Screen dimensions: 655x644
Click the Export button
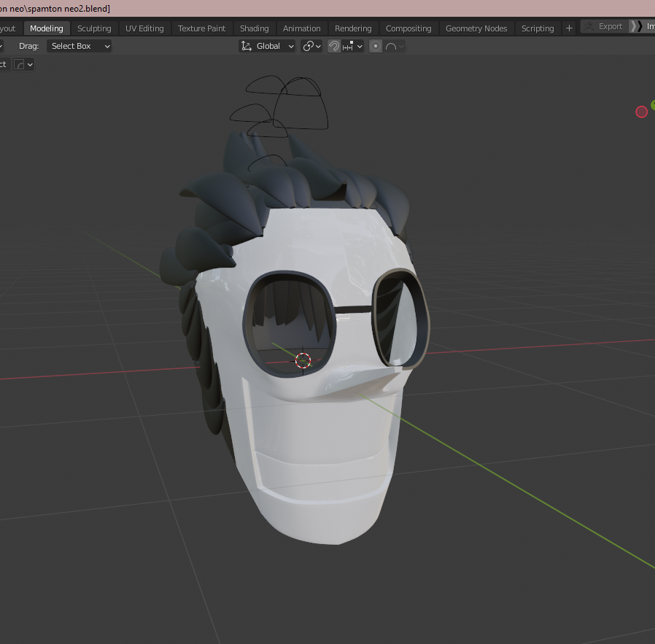coord(605,26)
